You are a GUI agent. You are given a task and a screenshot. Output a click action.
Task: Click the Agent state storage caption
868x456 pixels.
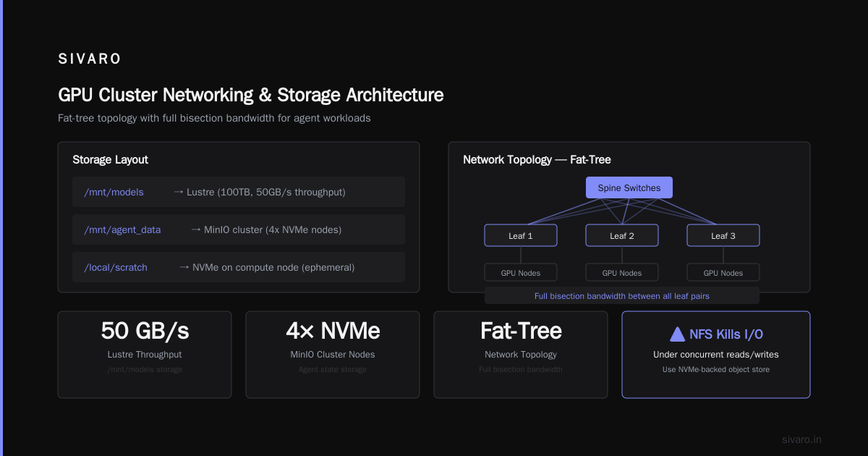pyautogui.click(x=333, y=370)
